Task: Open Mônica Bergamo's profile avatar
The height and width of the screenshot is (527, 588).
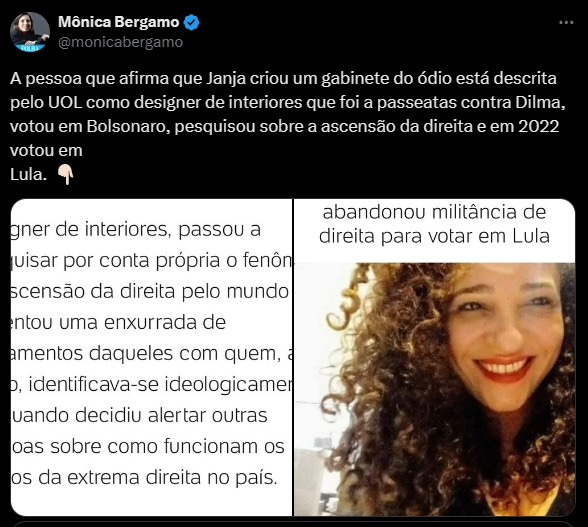Action: click(x=30, y=32)
